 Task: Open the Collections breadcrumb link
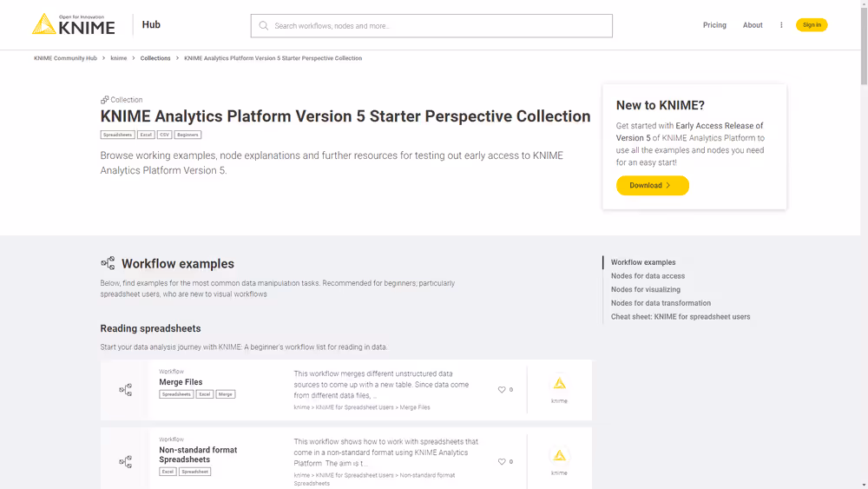coord(155,58)
